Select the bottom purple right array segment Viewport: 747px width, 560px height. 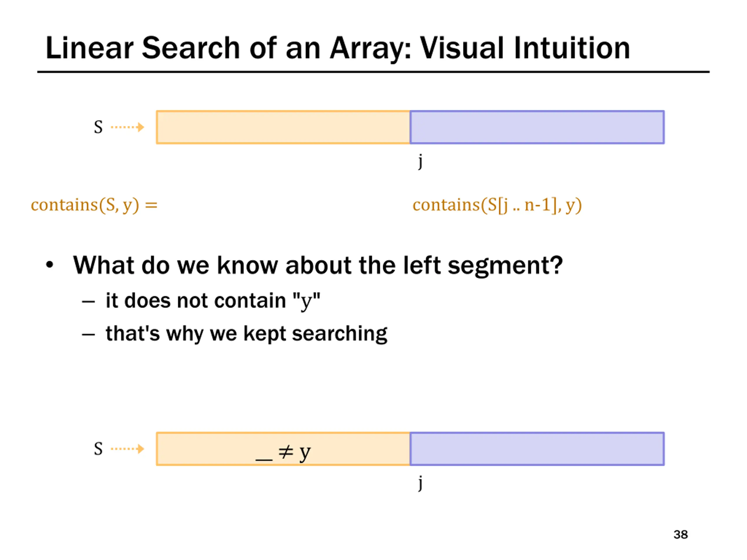[537, 449]
